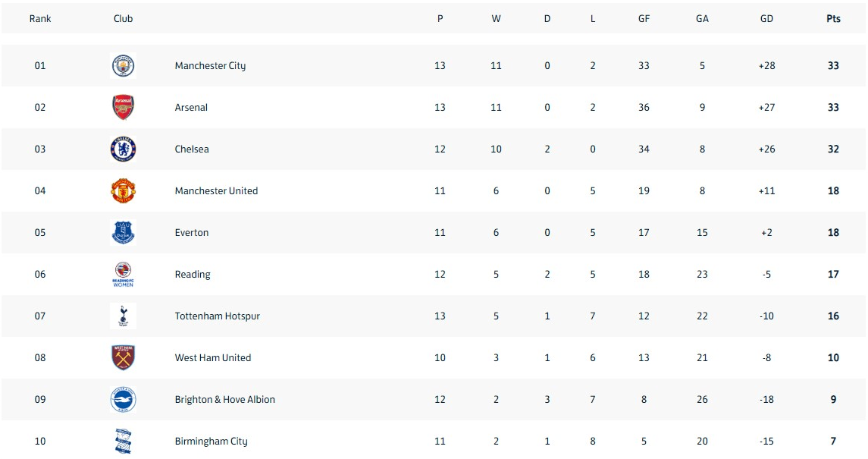Select the Chelsea club badge
Viewport: 868px width, 459px height.
[123, 149]
